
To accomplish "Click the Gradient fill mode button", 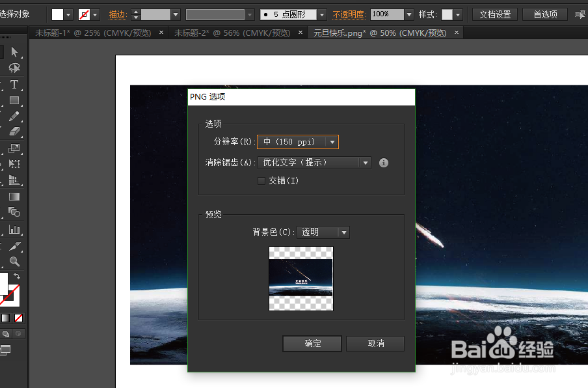I will 5,318.
